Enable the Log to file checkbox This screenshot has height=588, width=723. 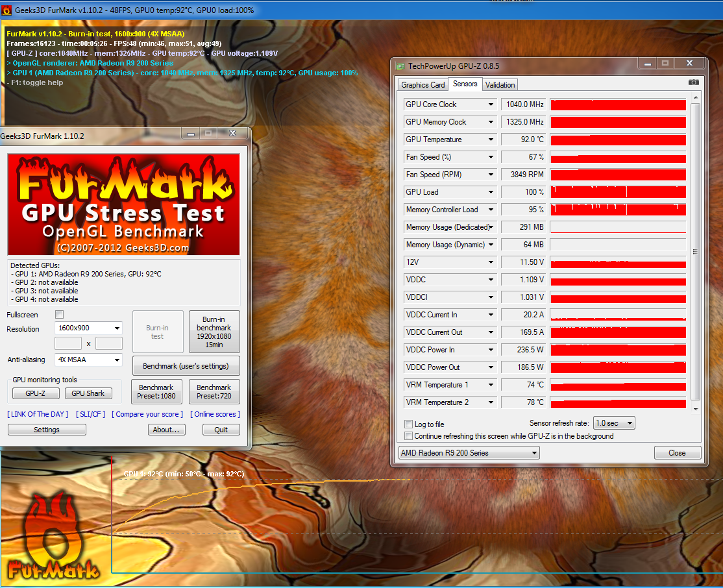click(x=408, y=424)
